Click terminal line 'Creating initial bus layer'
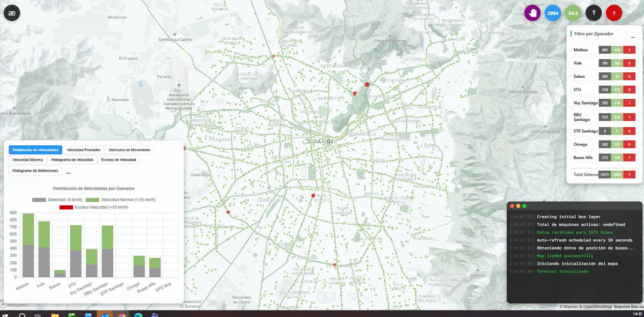644x317 pixels. 568,217
